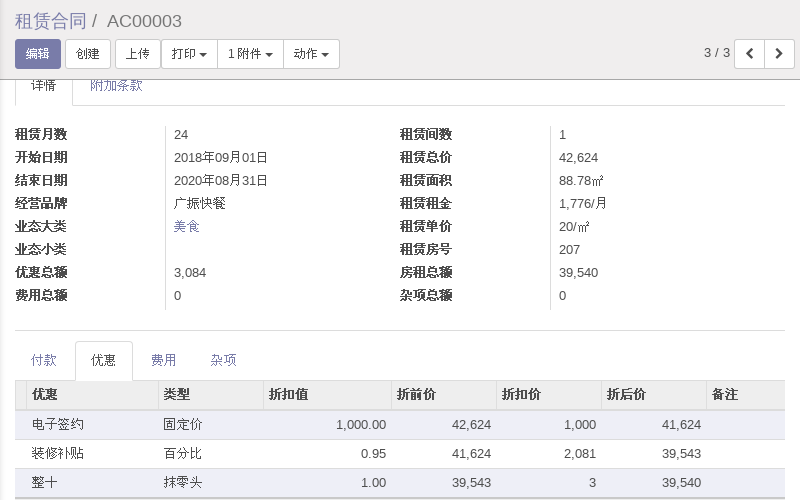Click the 编辑 button
Screen dimensions: 800x500
pyautogui.click(x=38, y=54)
